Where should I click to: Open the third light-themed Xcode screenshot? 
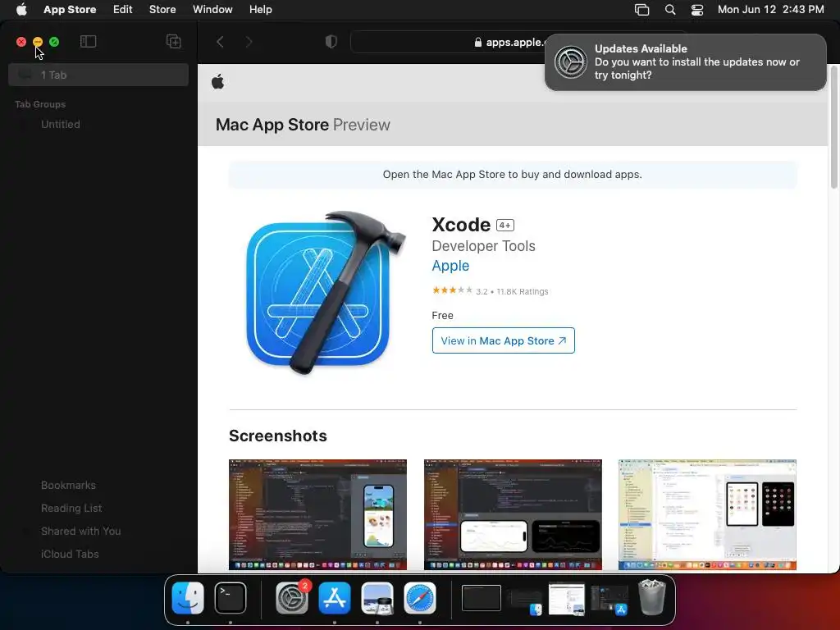point(707,515)
